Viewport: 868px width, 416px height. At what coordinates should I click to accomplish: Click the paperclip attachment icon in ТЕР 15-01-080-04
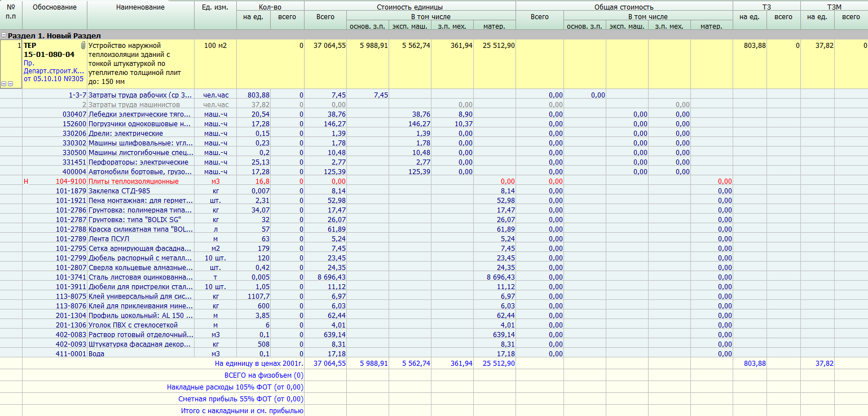pyautogui.click(x=83, y=45)
